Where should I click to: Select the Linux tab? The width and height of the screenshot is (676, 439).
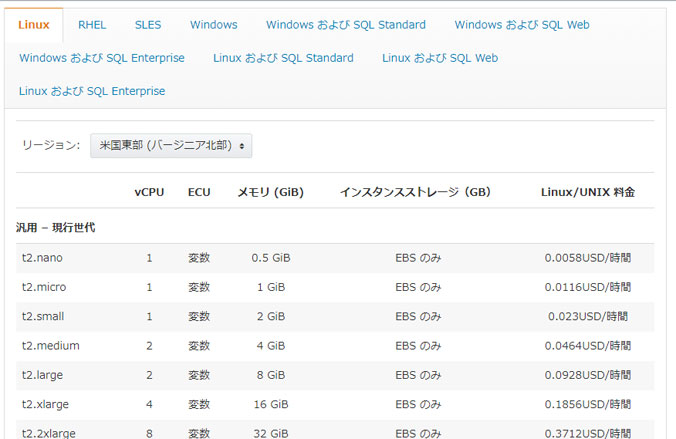click(34, 25)
